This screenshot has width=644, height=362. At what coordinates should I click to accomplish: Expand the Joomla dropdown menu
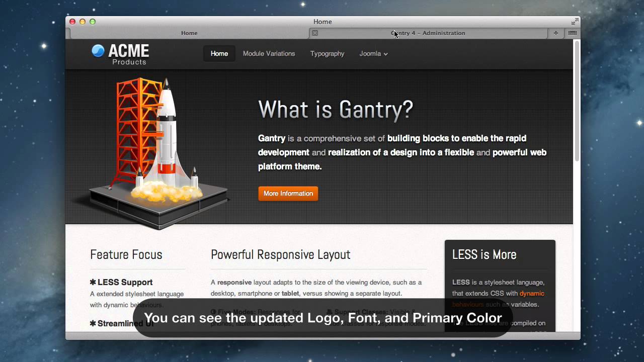coord(373,53)
